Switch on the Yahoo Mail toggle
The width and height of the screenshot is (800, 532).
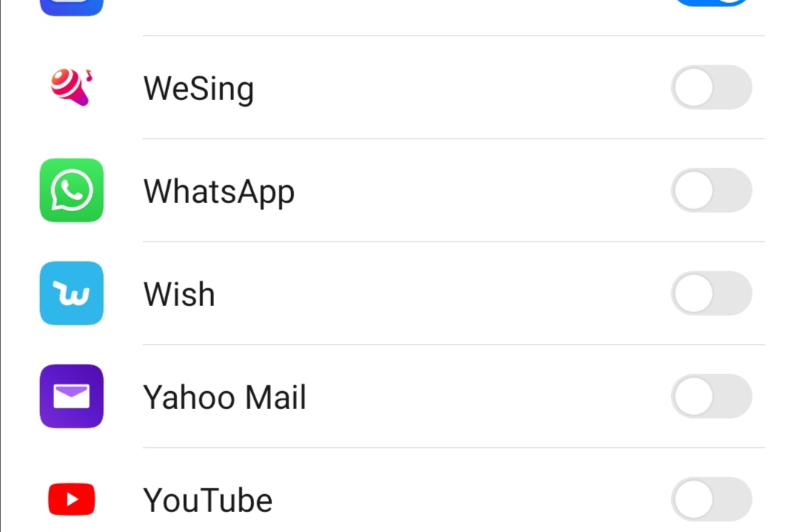point(711,396)
